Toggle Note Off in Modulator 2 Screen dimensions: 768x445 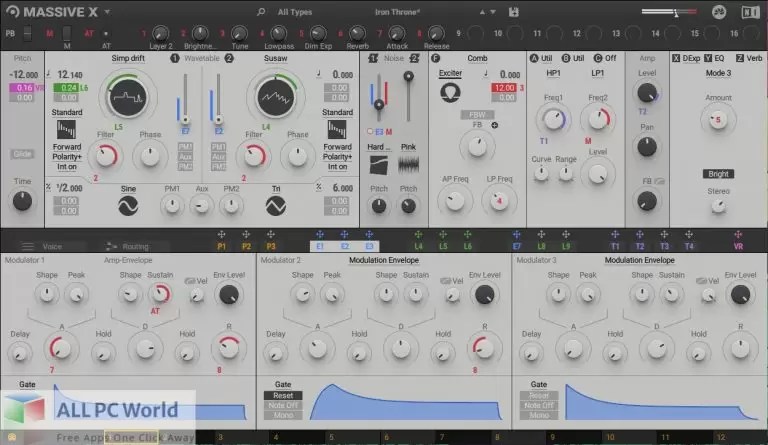click(283, 405)
